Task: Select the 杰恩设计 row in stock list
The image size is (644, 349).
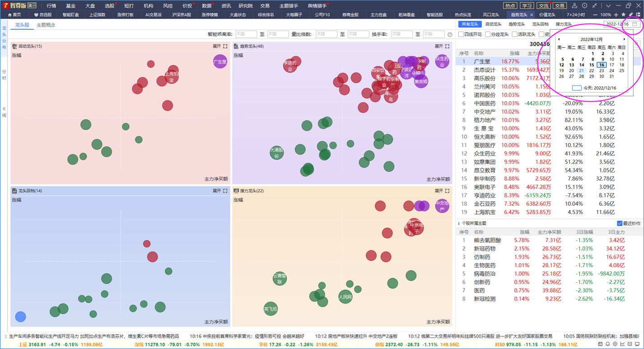Action: pos(548,70)
